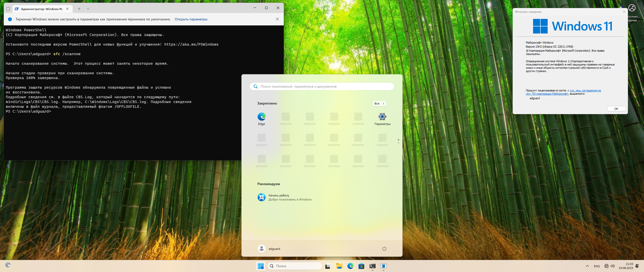Click the Закреплено heading in Start menu
The image size is (644, 272).
267,104
